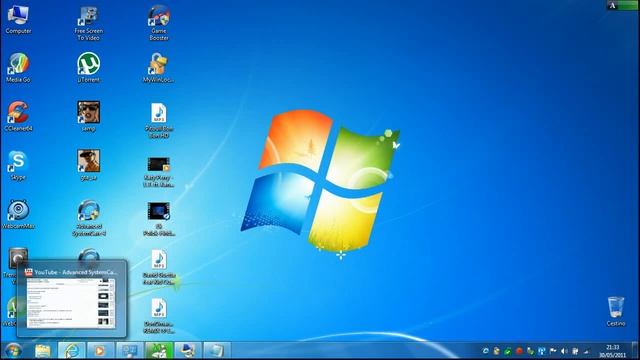Click the green checkmark tray icon

click(x=508, y=351)
